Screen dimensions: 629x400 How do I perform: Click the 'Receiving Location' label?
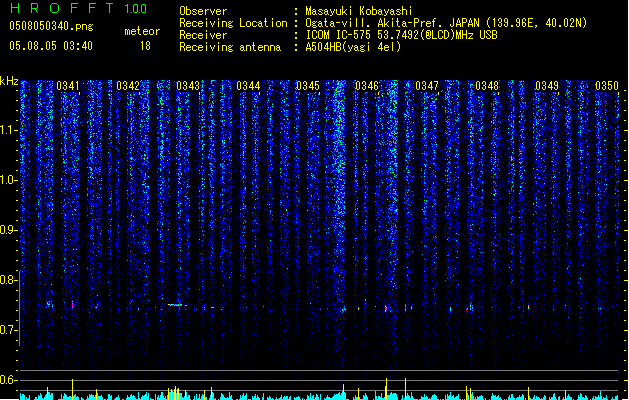tap(233, 23)
